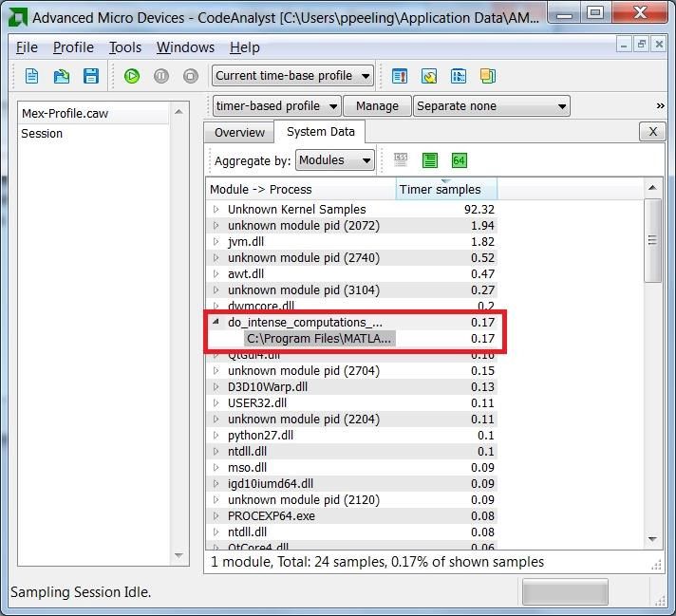Select the System Data tab

tap(321, 132)
